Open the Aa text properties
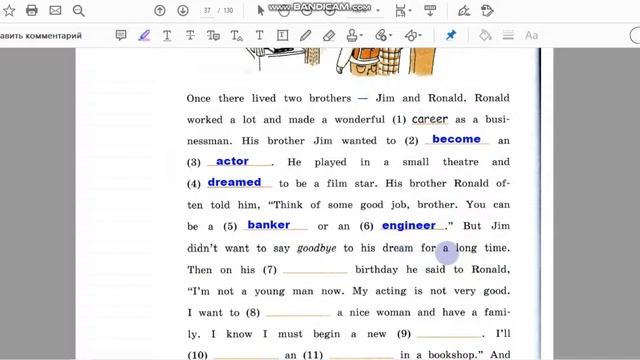Image resolution: width=640 pixels, height=360 pixels. tap(531, 36)
